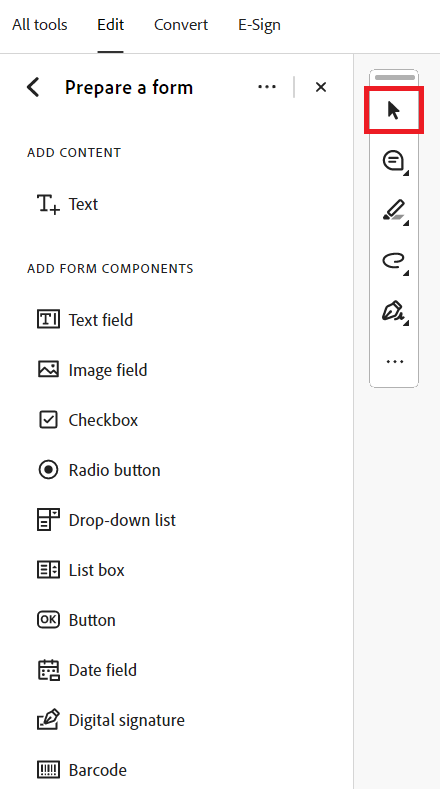The height and width of the screenshot is (789, 440).
Task: Click Text under Add Content
Action: pyautogui.click(x=68, y=204)
